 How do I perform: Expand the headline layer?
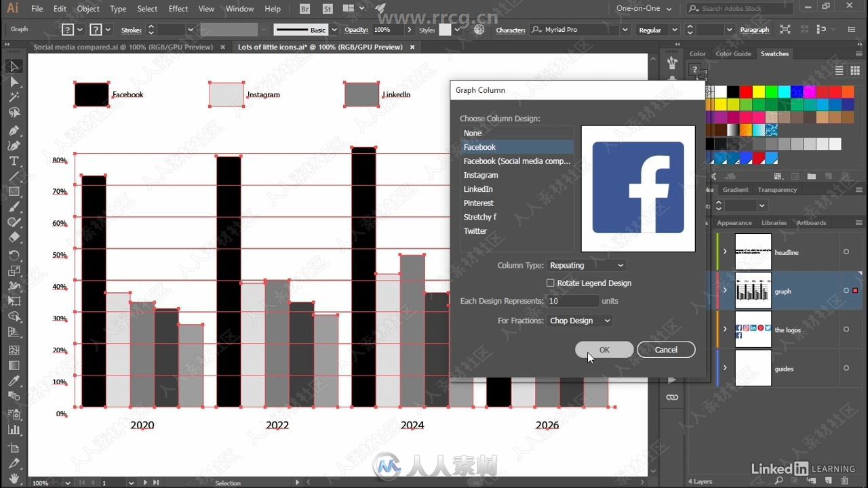pyautogui.click(x=725, y=251)
